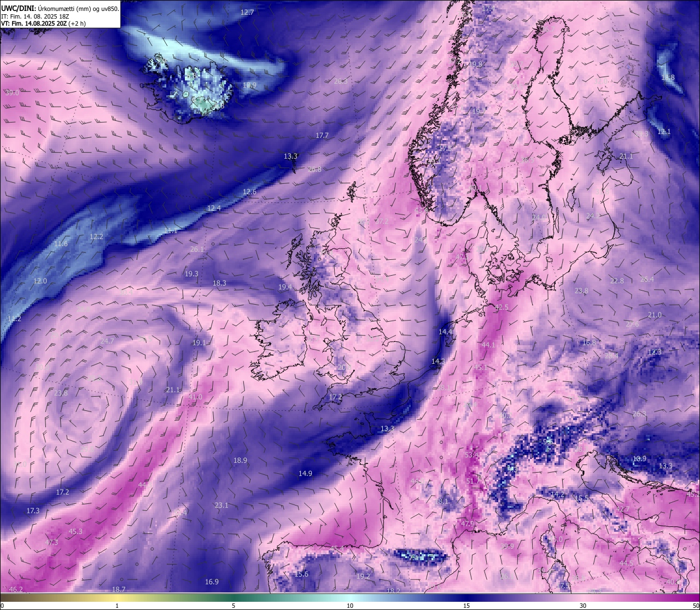Click the 39.0 value on the map
This screenshot has width=700, height=610.
[12, 93]
